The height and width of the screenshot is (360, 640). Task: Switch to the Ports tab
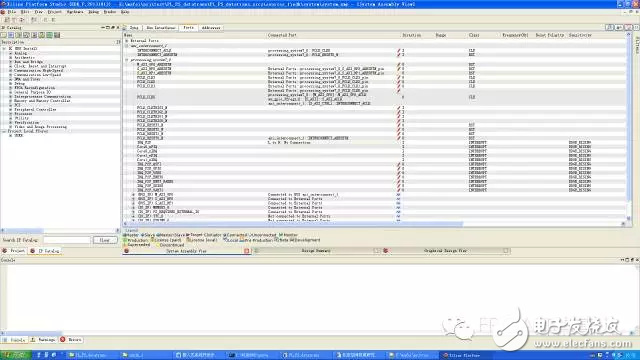(188, 28)
